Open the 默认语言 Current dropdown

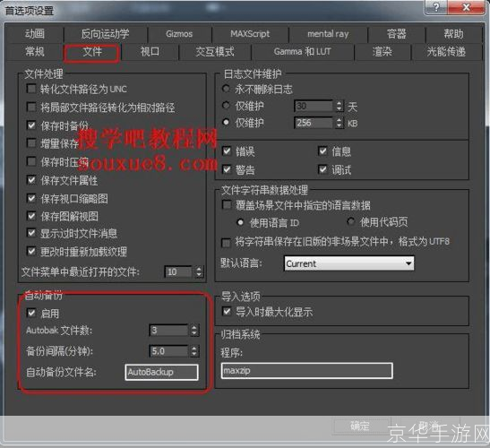[349, 263]
